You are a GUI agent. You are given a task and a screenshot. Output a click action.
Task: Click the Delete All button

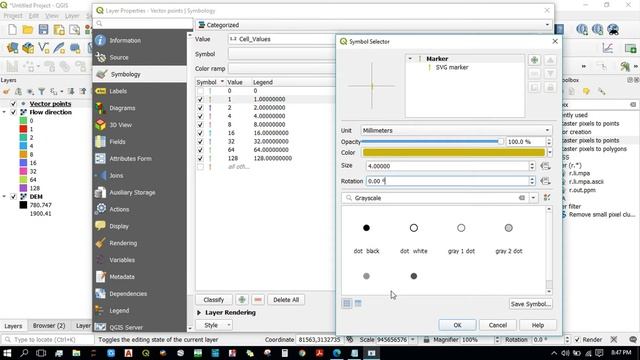click(286, 300)
